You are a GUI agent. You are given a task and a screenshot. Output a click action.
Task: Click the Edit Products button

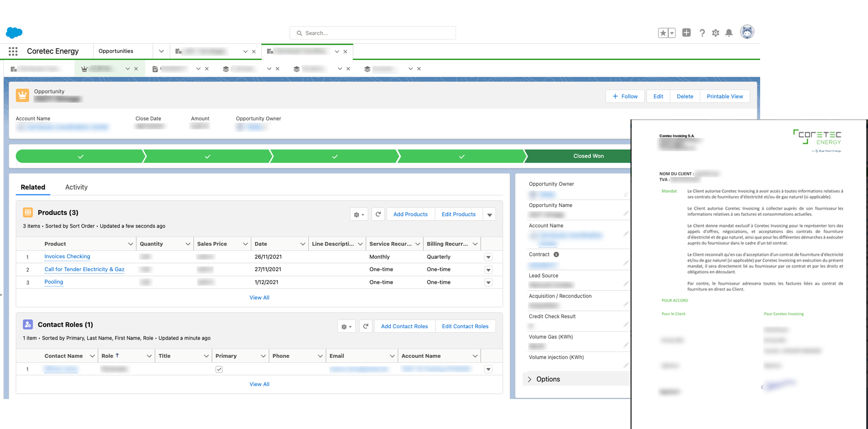pos(458,214)
